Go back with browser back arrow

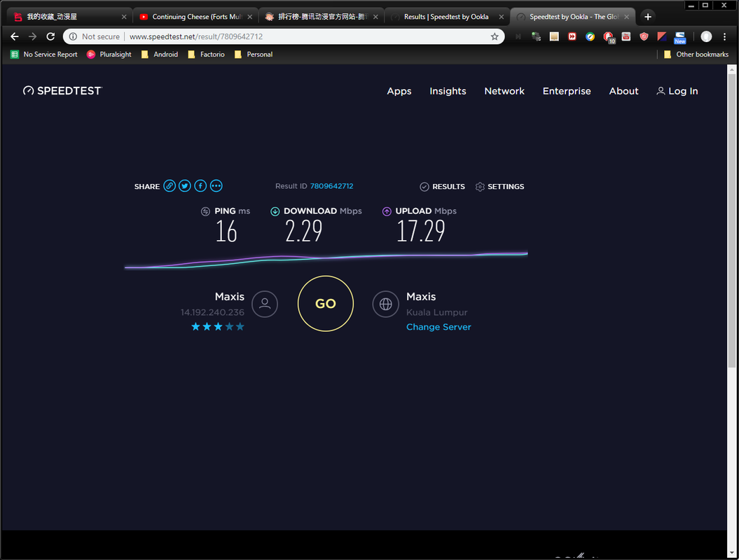15,36
